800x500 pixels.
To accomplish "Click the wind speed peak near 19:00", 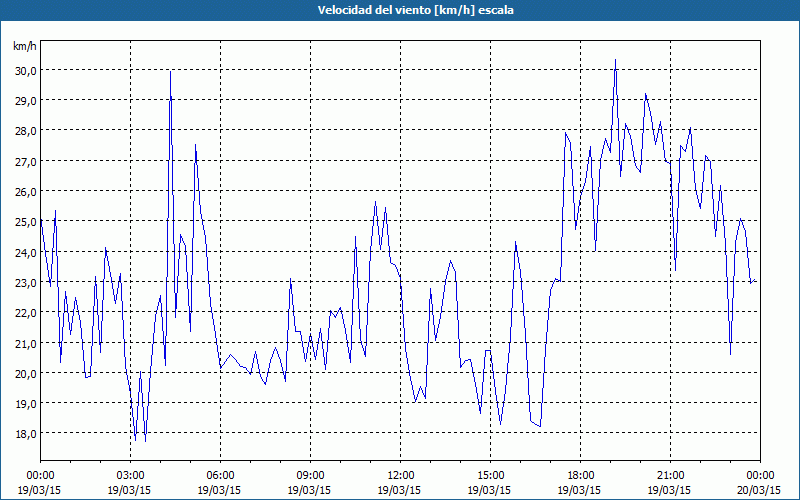I will point(615,60).
